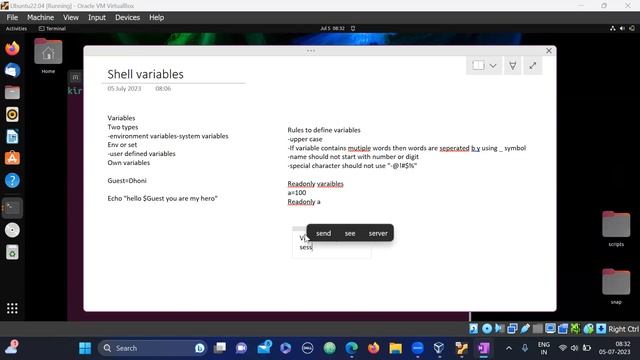640x360 pixels.
Task: Click the 'sess' text being typed in the note
Action: click(x=306, y=247)
